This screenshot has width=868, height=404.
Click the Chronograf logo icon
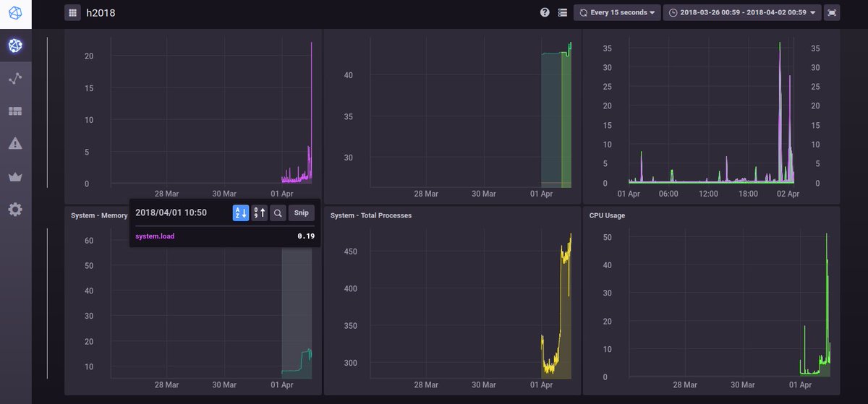point(15,14)
